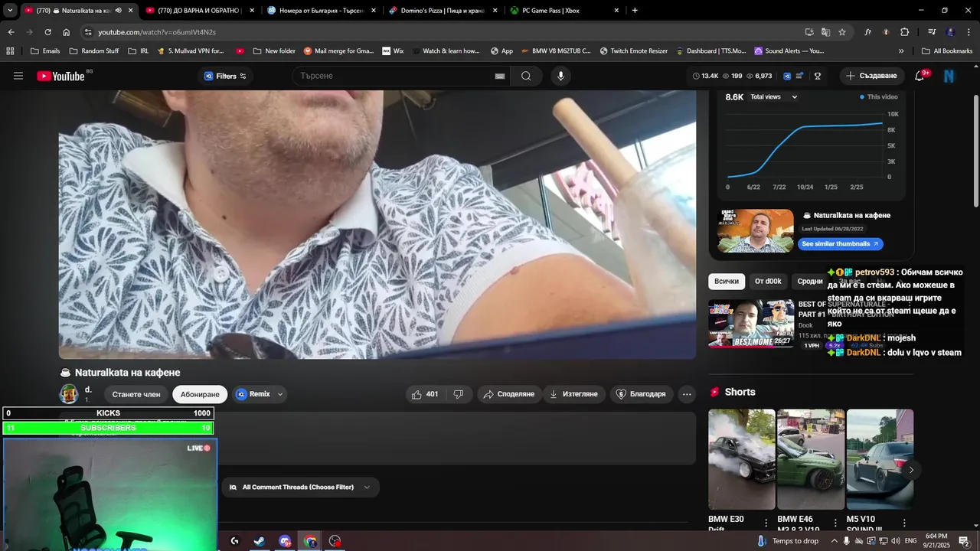980x551 pixels.
Task: Expand the Remix button chevron
Action: click(280, 394)
